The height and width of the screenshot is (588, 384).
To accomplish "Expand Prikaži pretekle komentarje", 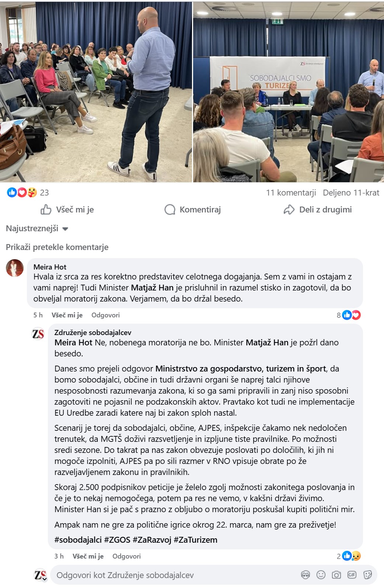I will [x=57, y=247].
